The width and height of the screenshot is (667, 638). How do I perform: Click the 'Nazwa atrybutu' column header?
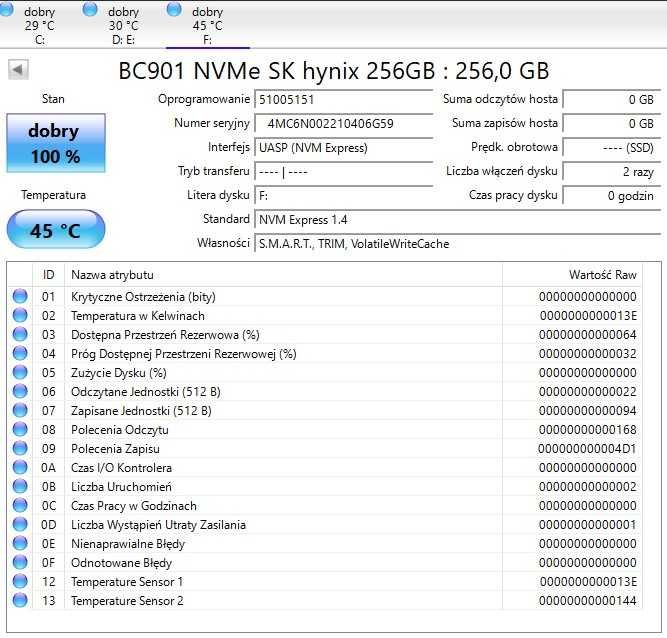283,275
